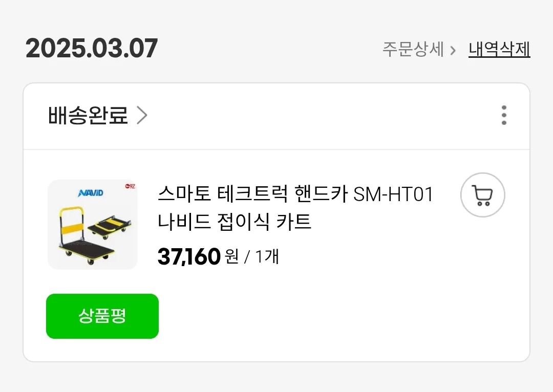Click the 원 currency unit after price
Screen dimensions: 553x392
(231, 256)
